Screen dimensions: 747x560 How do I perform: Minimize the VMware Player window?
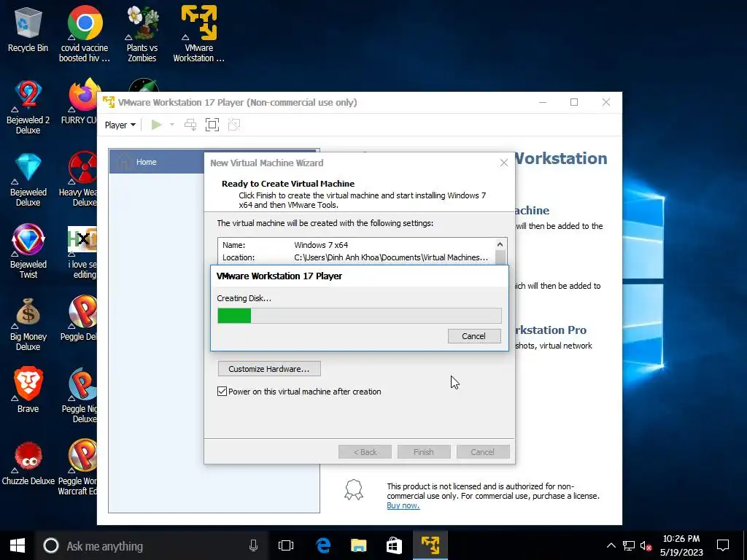click(x=543, y=102)
